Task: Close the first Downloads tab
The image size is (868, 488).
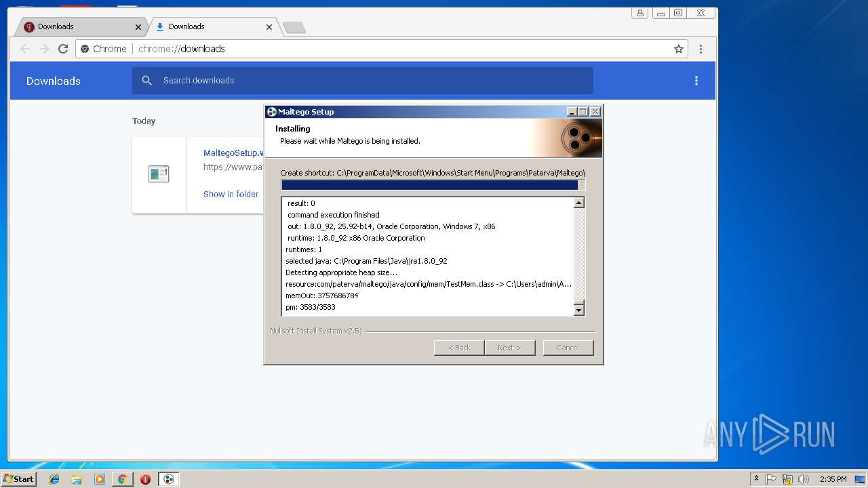Action: (138, 27)
